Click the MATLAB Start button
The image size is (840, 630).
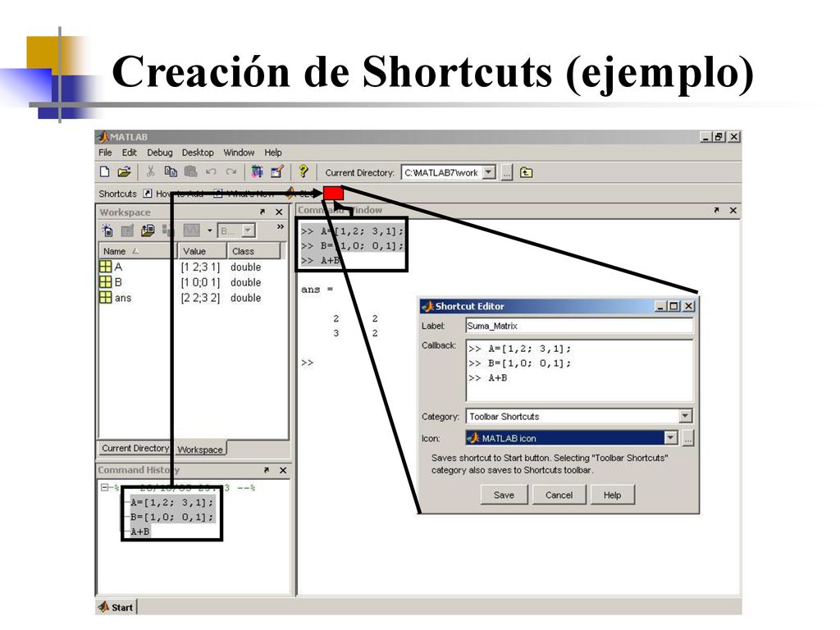(x=116, y=607)
